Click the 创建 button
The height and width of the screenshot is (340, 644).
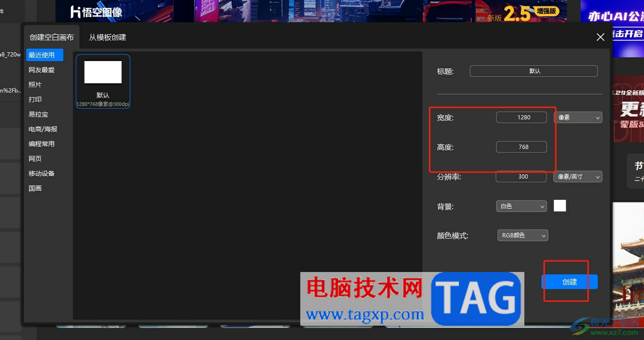coord(570,282)
